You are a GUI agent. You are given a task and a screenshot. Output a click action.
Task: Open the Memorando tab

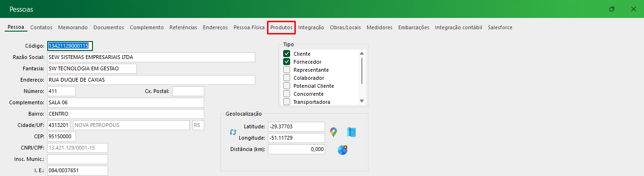[x=73, y=27]
